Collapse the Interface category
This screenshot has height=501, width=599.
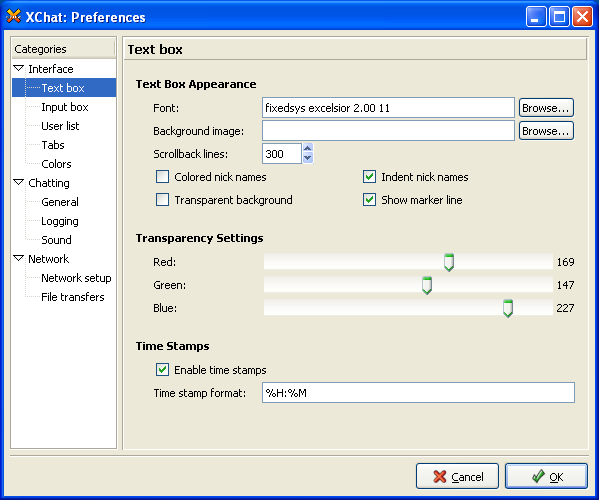(x=18, y=69)
